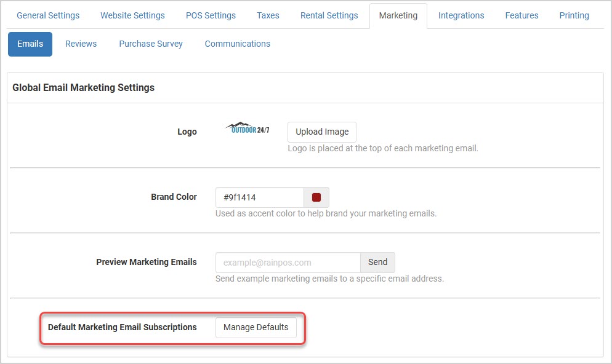Click the Marketing tab

398,15
